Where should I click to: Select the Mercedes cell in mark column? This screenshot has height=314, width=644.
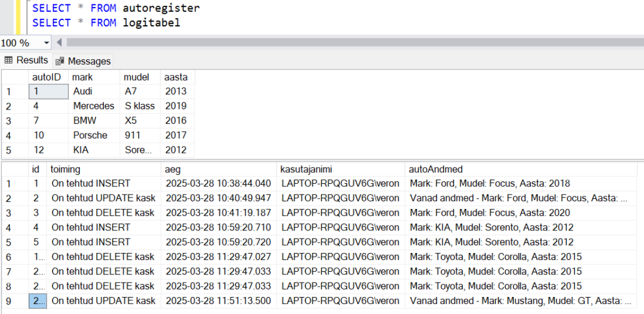[94, 106]
